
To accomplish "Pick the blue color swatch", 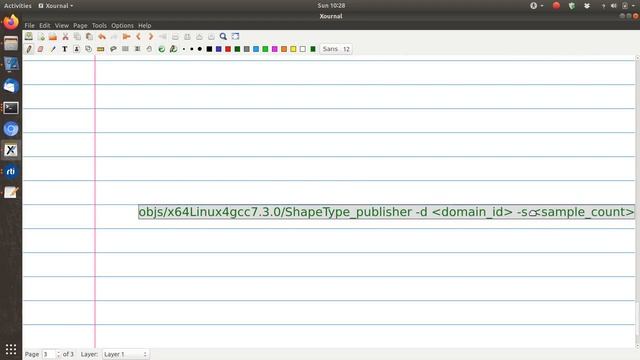I will pos(218,49).
